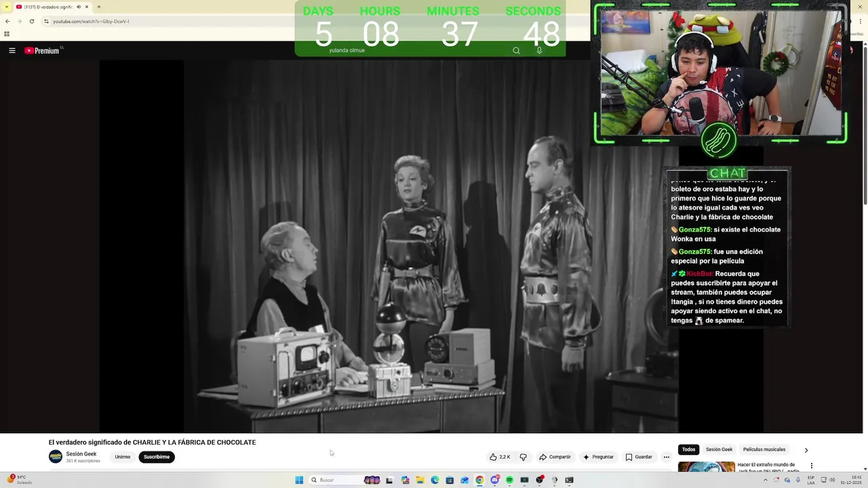Open Chrome apps grid in bookmarks bar
Image resolution: width=868 pixels, height=488 pixels.
[7, 34]
